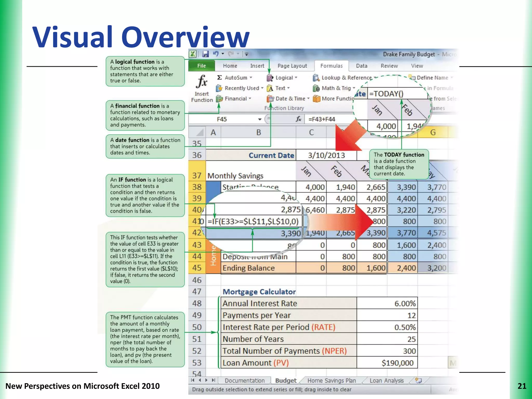532x399 pixels.
Task: Click the Select All corner button
Action: click(x=197, y=132)
